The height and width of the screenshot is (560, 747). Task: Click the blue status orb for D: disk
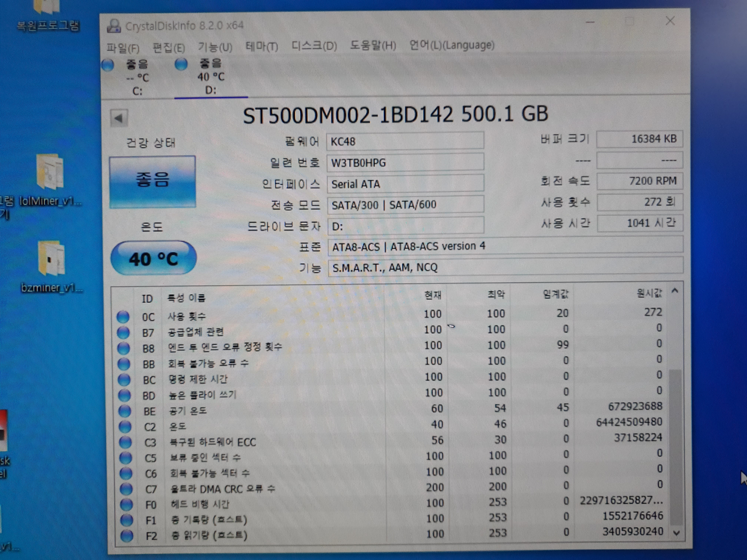click(181, 64)
